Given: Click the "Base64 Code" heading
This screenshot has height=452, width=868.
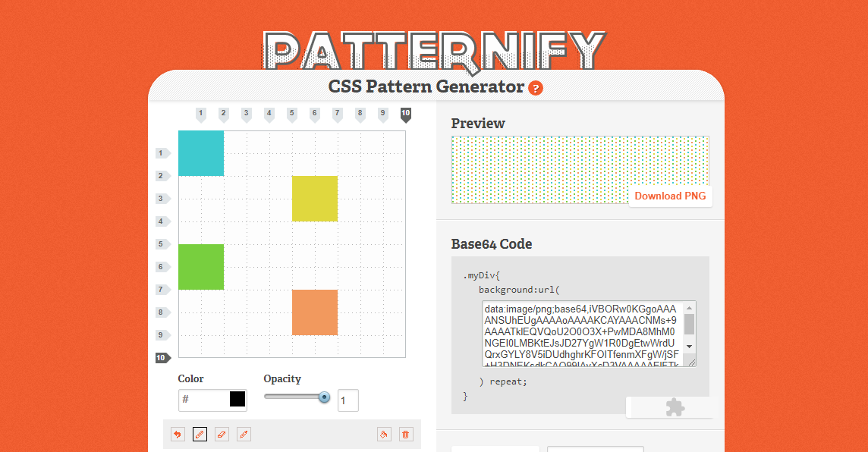Looking at the screenshot, I should coord(492,244).
